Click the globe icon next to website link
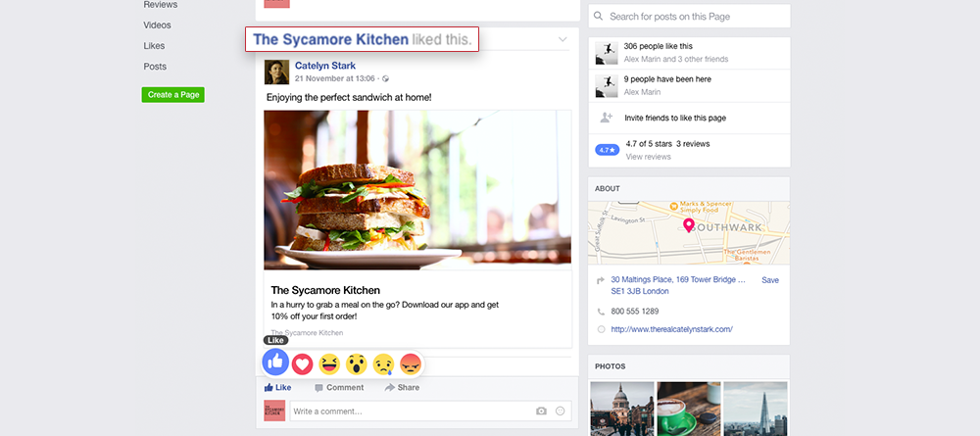 602,329
